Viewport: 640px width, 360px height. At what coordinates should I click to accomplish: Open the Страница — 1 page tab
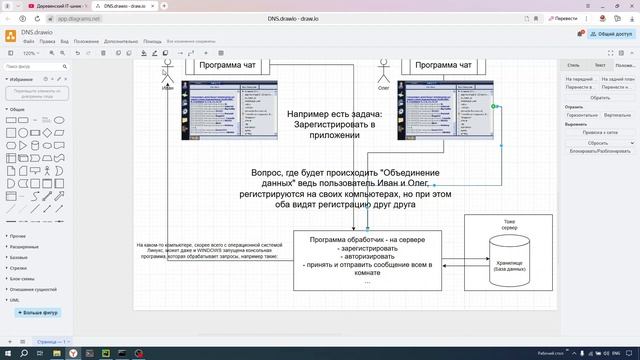pyautogui.click(x=52, y=342)
